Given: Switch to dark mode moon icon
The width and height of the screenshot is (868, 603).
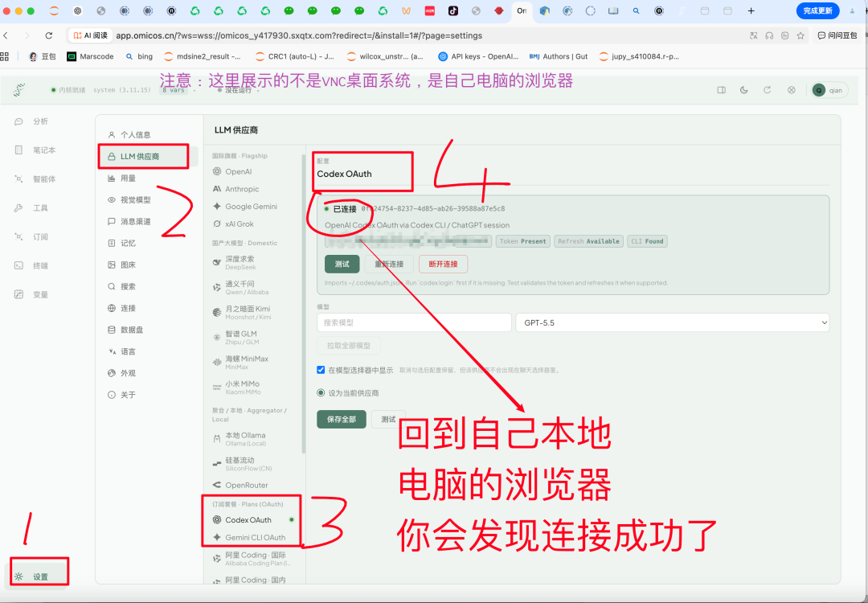Looking at the screenshot, I should (744, 90).
